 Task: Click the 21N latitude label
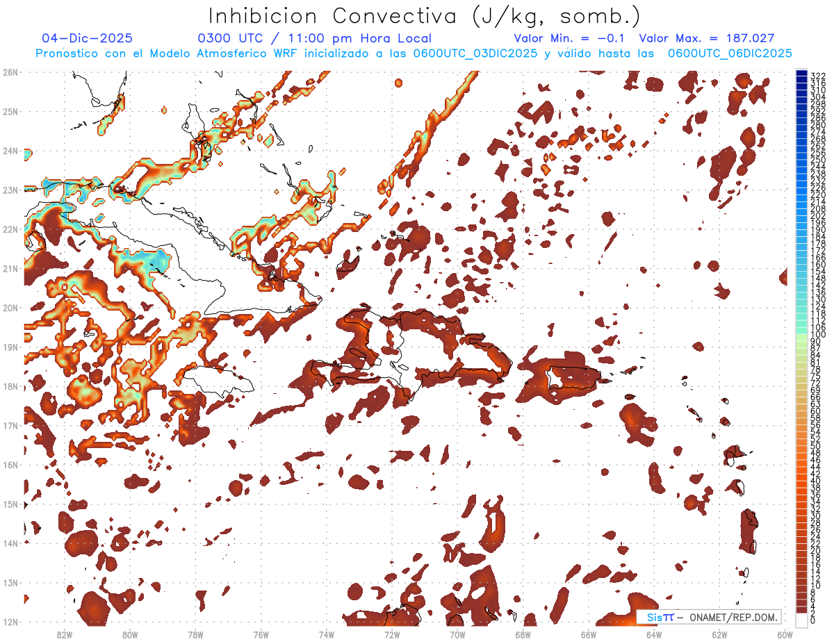pyautogui.click(x=10, y=268)
